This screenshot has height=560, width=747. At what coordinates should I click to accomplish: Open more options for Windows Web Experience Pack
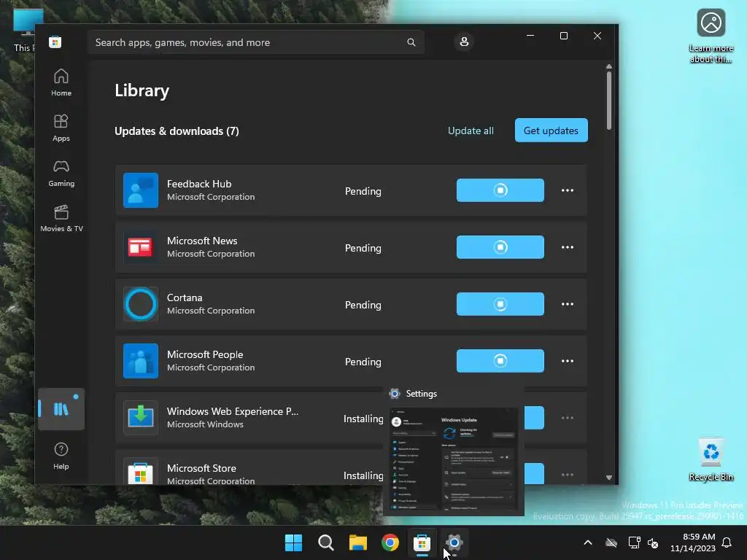coord(568,418)
